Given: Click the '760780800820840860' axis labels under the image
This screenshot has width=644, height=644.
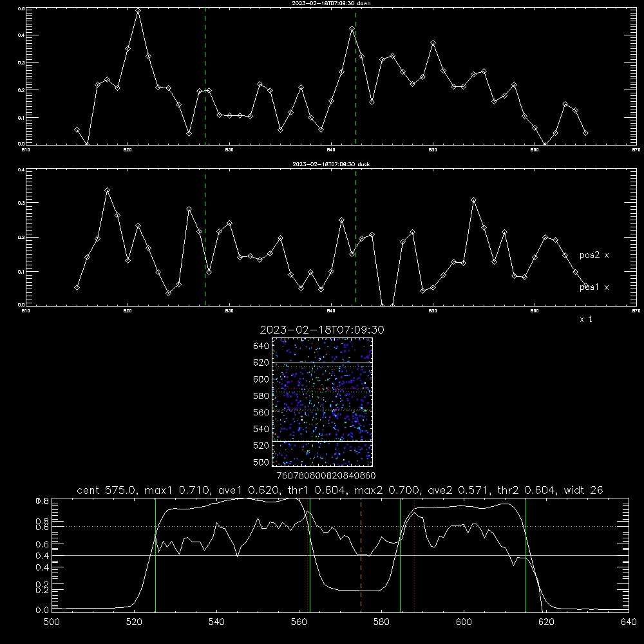Looking at the screenshot, I should tap(326, 476).
